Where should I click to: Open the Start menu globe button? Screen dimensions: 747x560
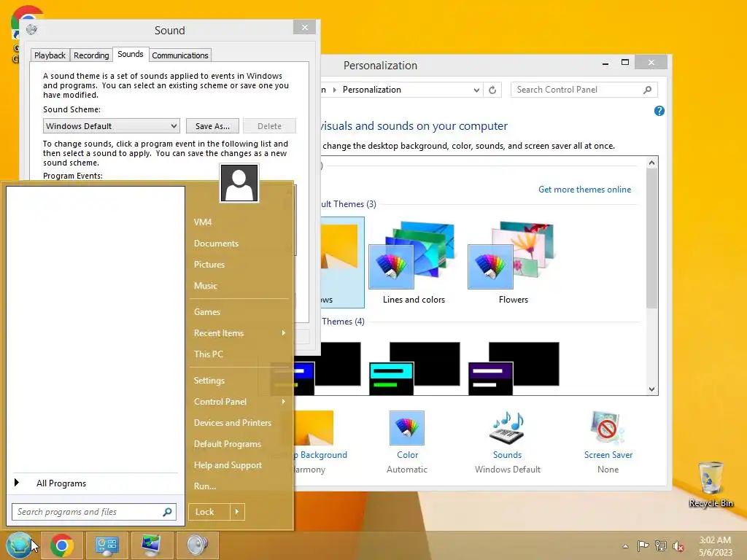19,545
